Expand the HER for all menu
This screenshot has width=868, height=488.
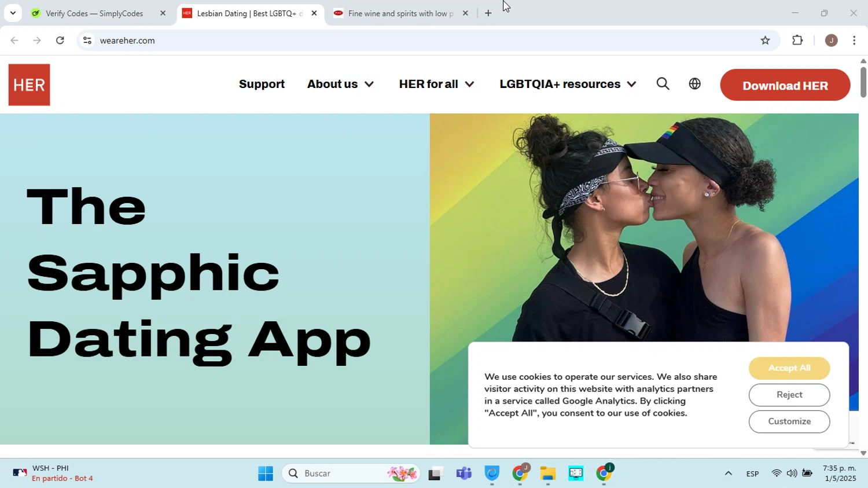click(436, 85)
